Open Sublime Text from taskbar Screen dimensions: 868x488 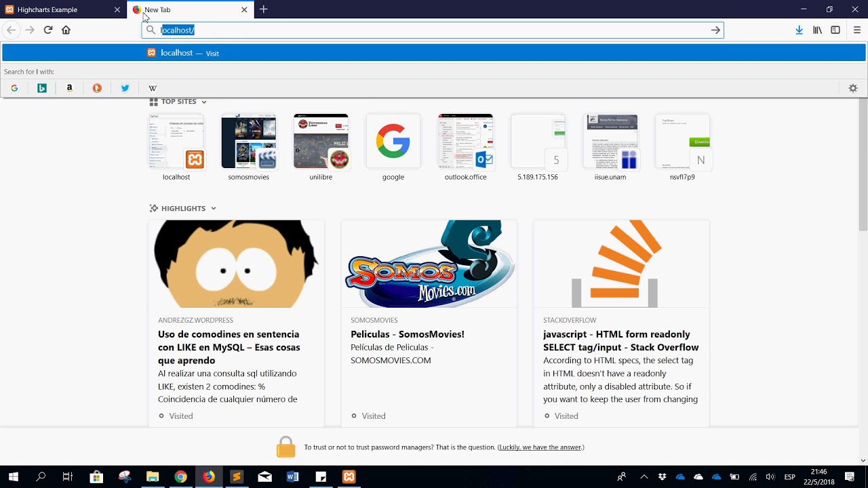pos(236,476)
